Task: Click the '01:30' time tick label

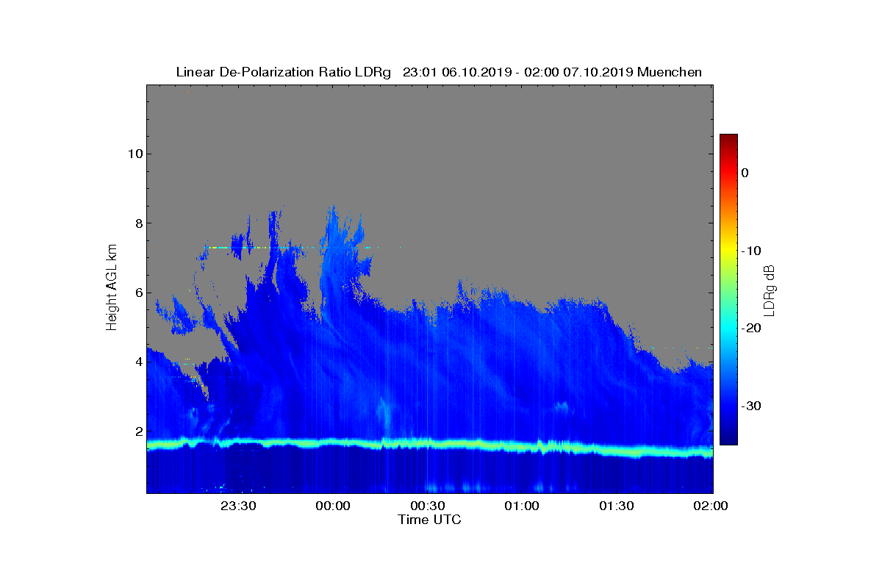Action: (x=617, y=506)
